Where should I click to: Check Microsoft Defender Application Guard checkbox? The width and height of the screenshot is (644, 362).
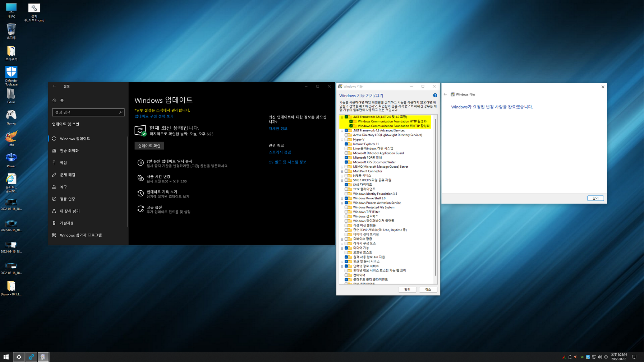point(346,153)
